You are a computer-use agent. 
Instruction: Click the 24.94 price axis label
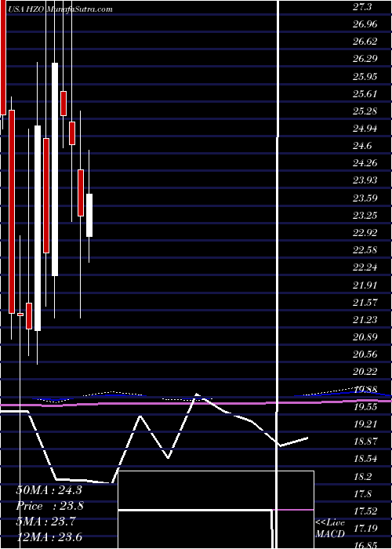tap(365, 129)
